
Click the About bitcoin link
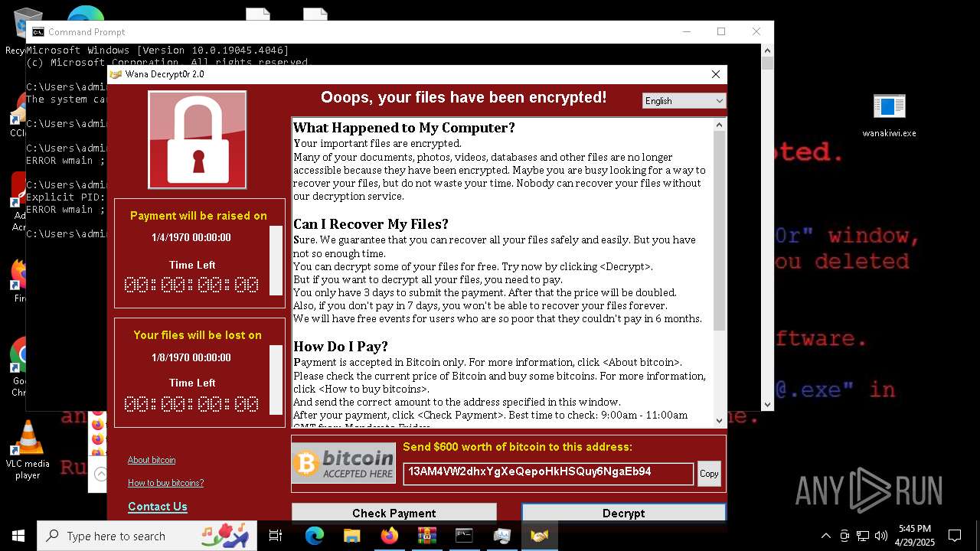pos(152,460)
